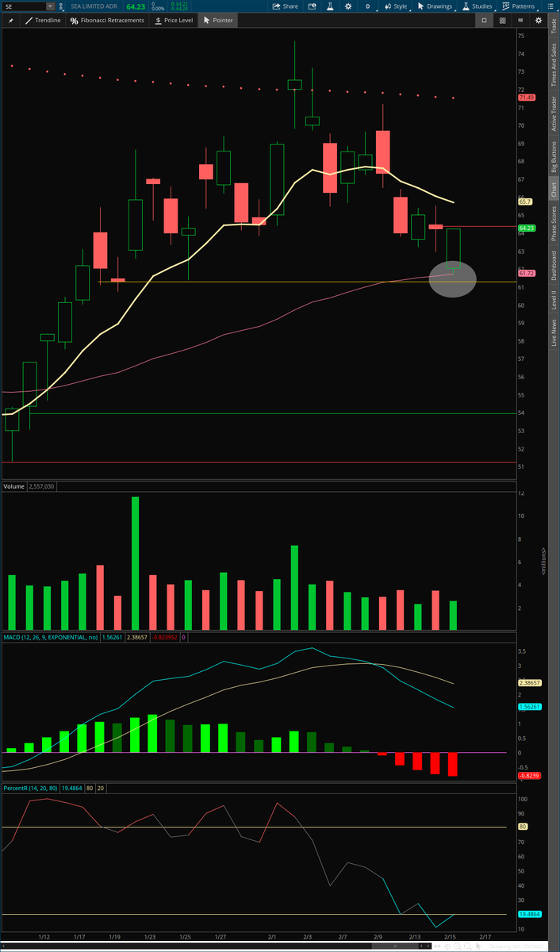The image size is (560, 952).
Task: Open the Big Buttons sidebar tab
Action: (x=554, y=157)
